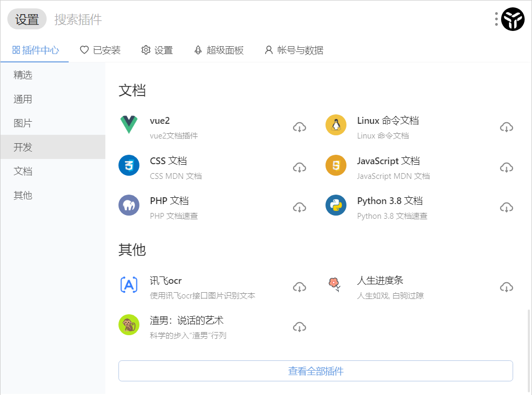The height and width of the screenshot is (395, 532).
Task: Open PHP 文档 plugin title
Action: click(169, 201)
